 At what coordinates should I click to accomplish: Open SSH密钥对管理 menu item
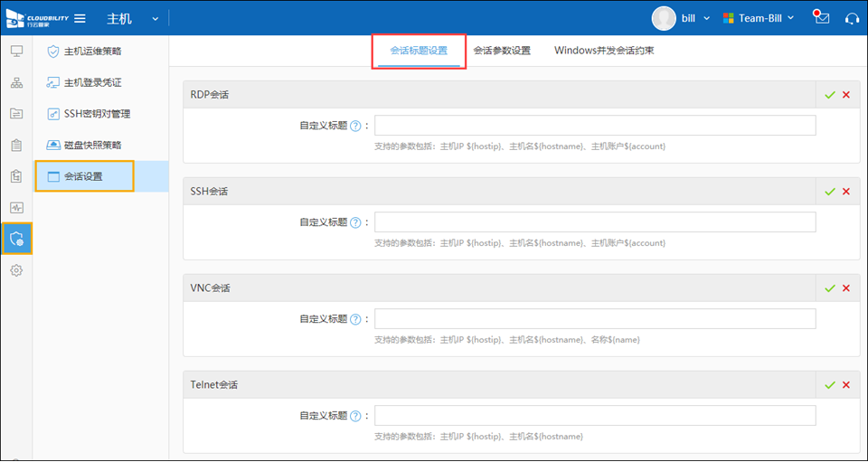tap(97, 114)
